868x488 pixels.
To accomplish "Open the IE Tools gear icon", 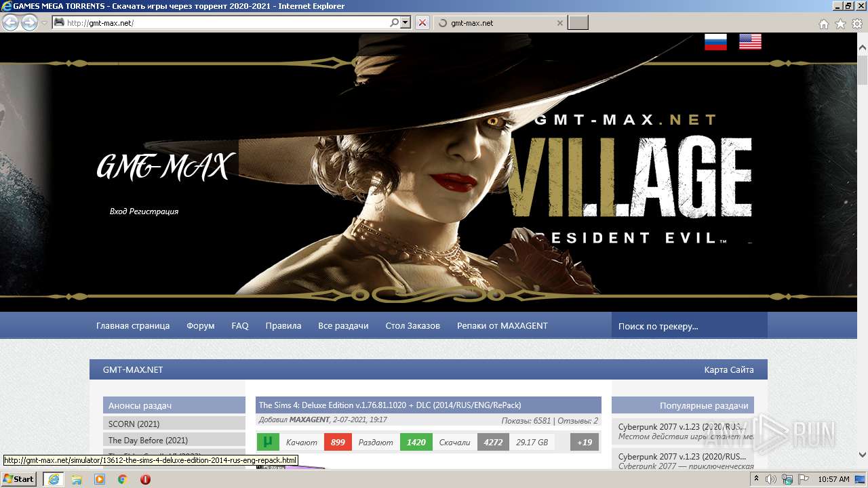I will (x=857, y=24).
